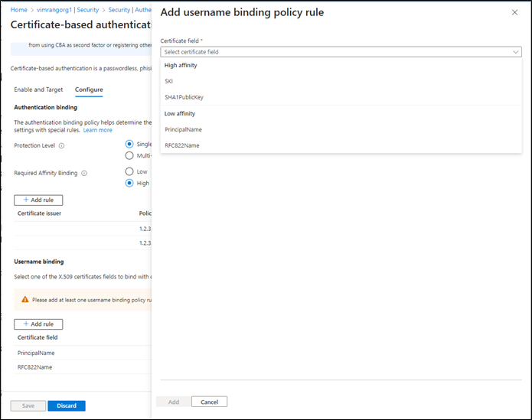
Task: Select the RFC822Name row in username binding table
Action: point(83,367)
